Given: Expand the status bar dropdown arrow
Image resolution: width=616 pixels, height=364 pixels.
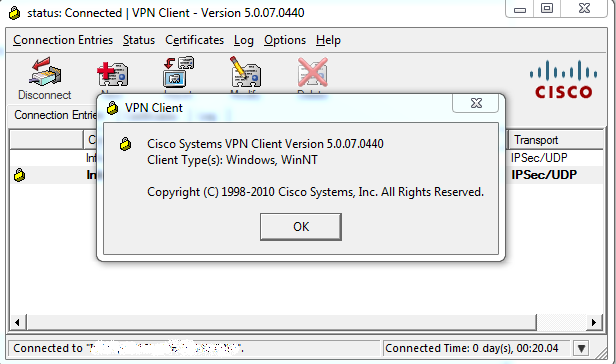Looking at the screenshot, I should pos(581,348).
